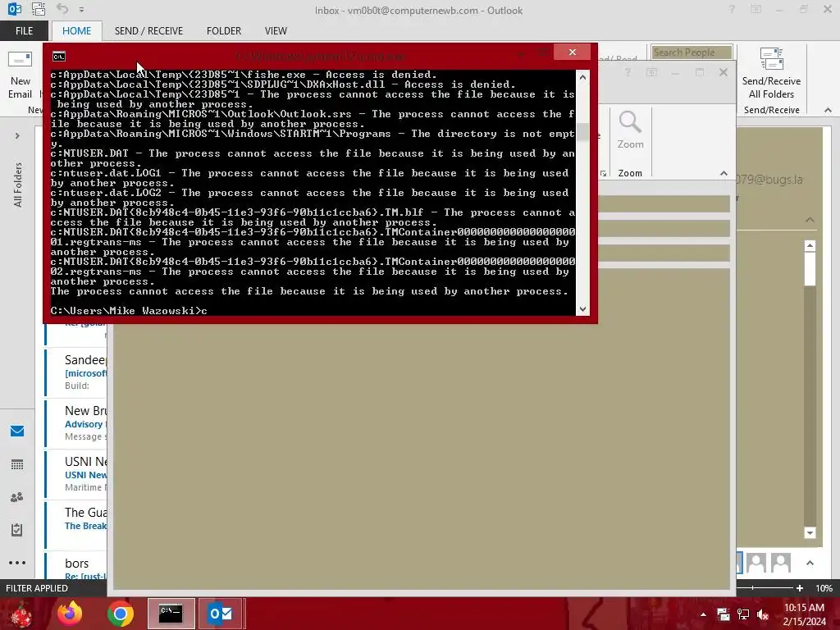This screenshot has width=840, height=630.
Task: Click in the Search People field
Action: 692,52
